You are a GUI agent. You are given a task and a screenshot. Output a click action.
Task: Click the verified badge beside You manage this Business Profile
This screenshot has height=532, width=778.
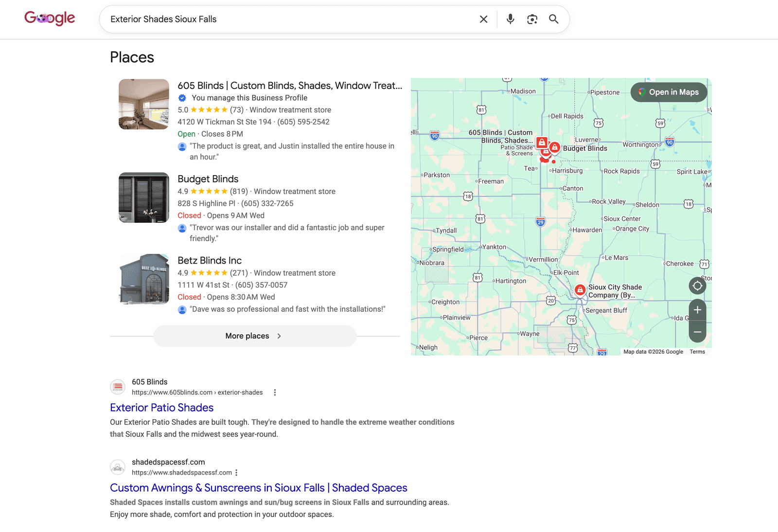tap(182, 98)
